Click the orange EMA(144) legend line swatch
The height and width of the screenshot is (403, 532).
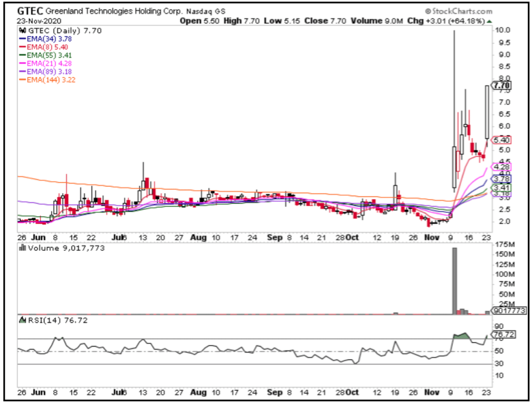pos(23,80)
